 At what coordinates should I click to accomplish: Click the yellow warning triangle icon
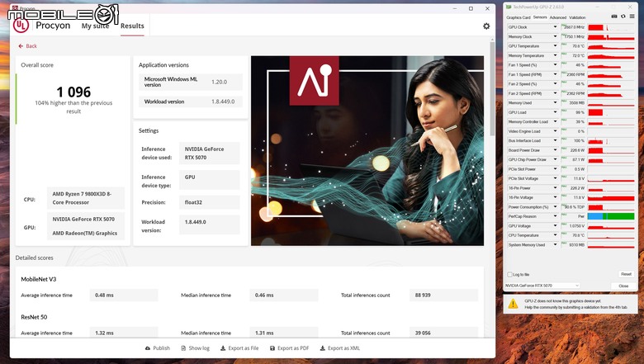pyautogui.click(x=513, y=304)
